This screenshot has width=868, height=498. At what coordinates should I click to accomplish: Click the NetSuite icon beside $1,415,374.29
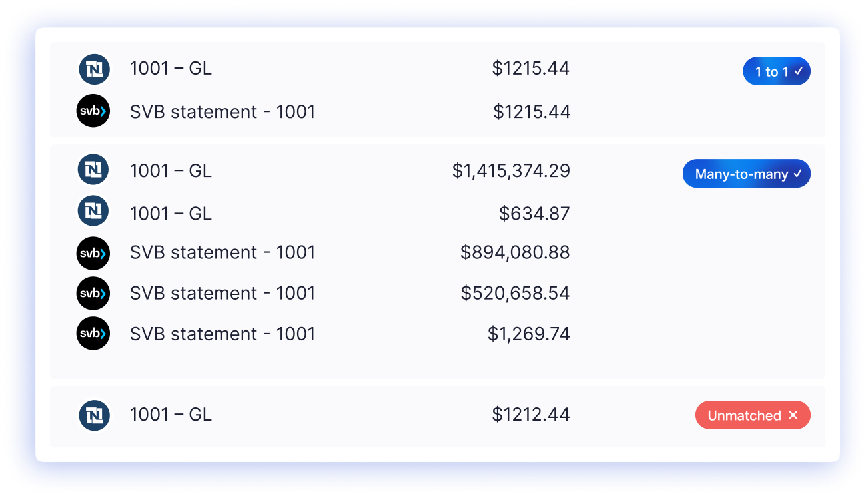point(93,170)
